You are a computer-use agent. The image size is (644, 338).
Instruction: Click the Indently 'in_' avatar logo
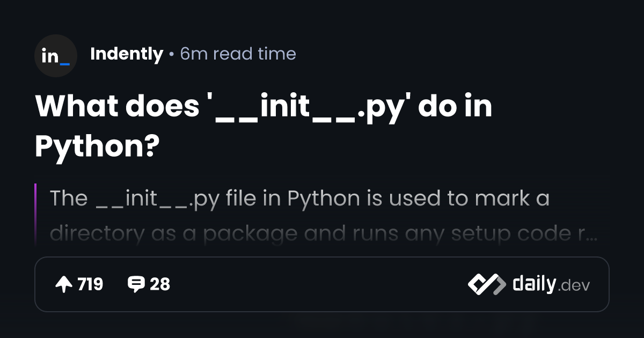56,56
